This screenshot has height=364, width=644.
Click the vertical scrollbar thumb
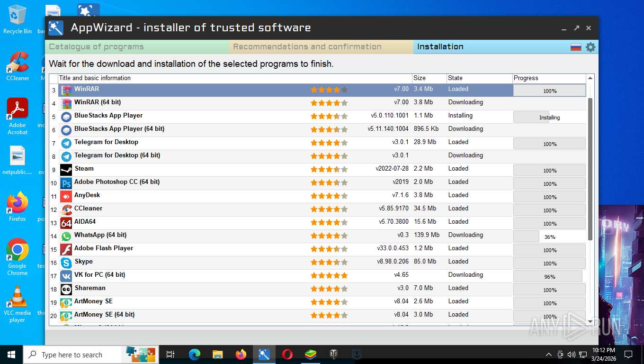coord(590,169)
